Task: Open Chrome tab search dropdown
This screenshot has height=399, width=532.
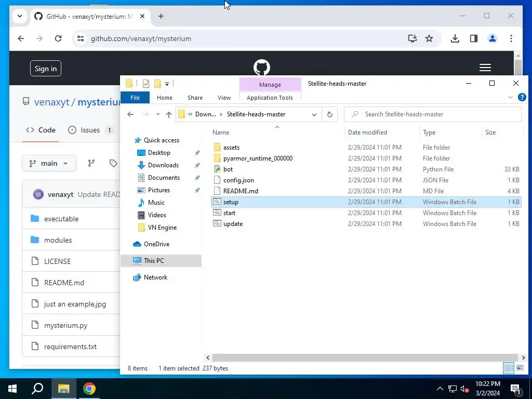Action: [20, 16]
